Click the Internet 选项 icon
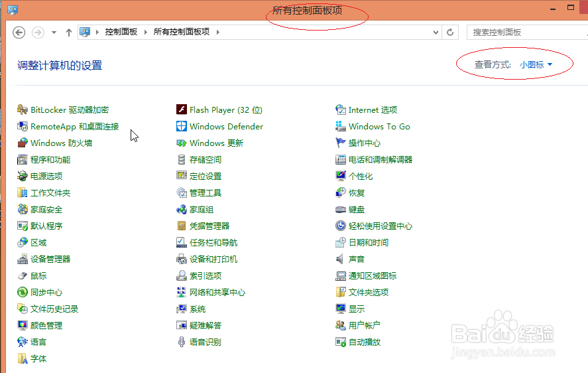This screenshot has height=373, width=588. point(341,110)
